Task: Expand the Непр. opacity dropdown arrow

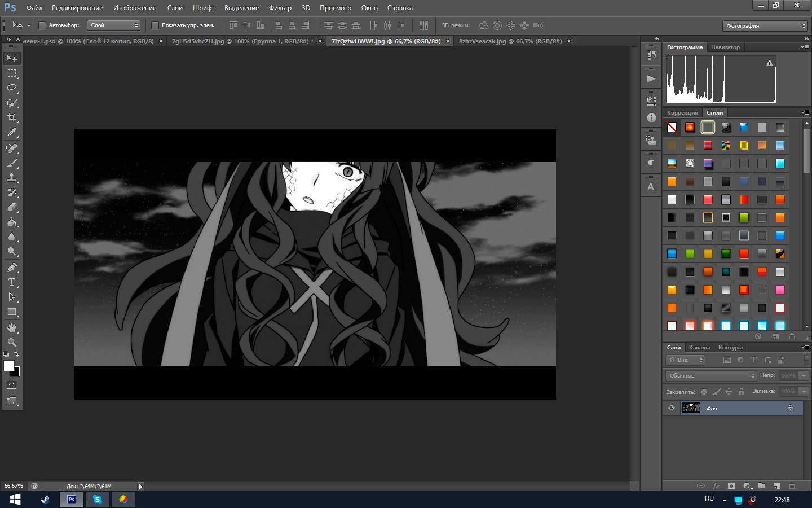Action: coord(804,376)
